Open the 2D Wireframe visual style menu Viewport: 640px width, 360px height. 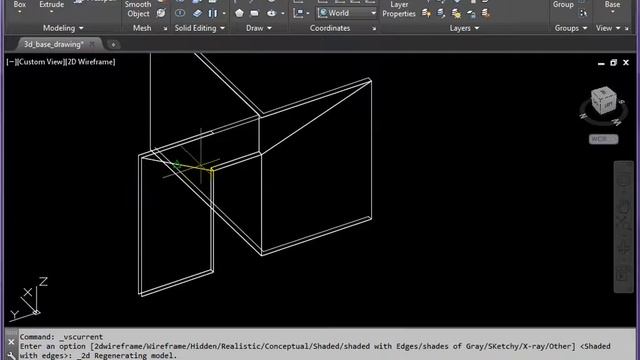[90, 62]
